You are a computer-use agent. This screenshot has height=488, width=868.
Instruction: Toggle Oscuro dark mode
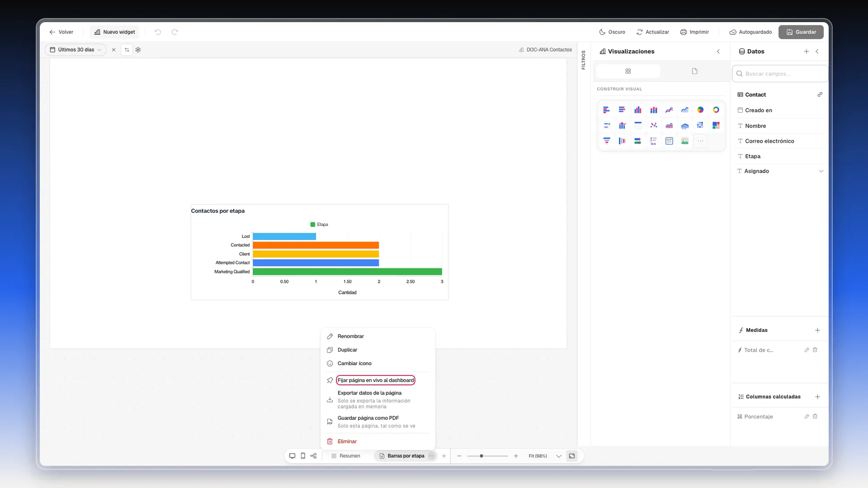(x=612, y=32)
